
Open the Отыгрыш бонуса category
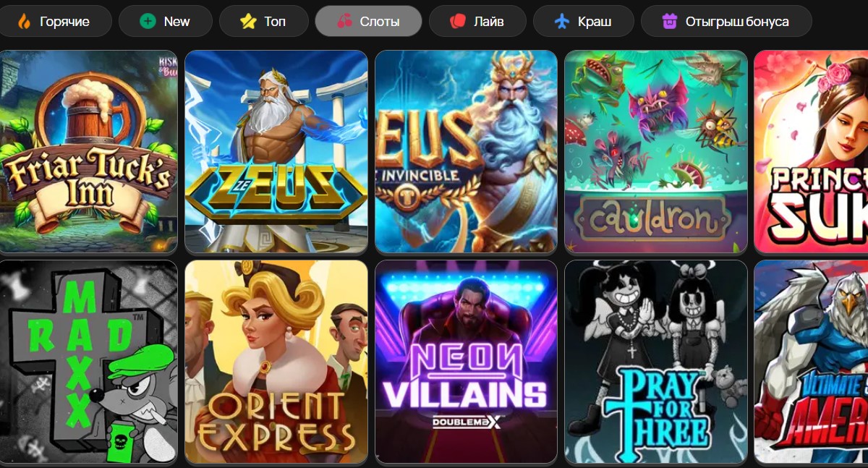tap(726, 21)
